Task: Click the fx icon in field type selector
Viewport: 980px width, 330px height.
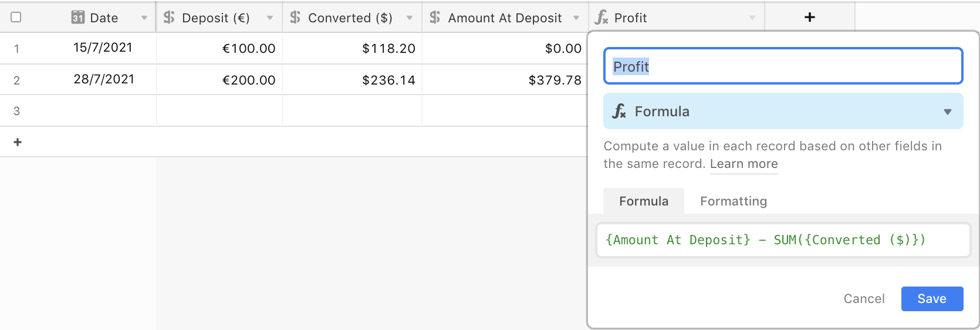Action: (619, 111)
